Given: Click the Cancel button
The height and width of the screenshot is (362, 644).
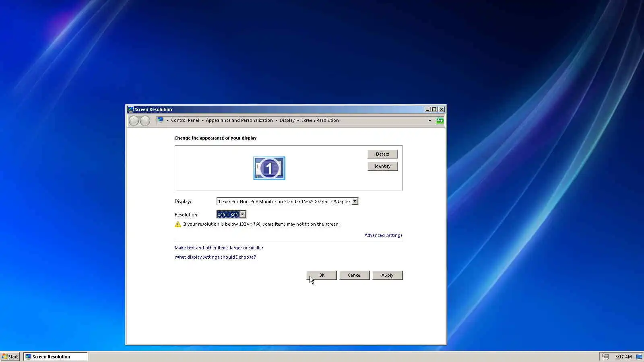Looking at the screenshot, I should [x=355, y=275].
